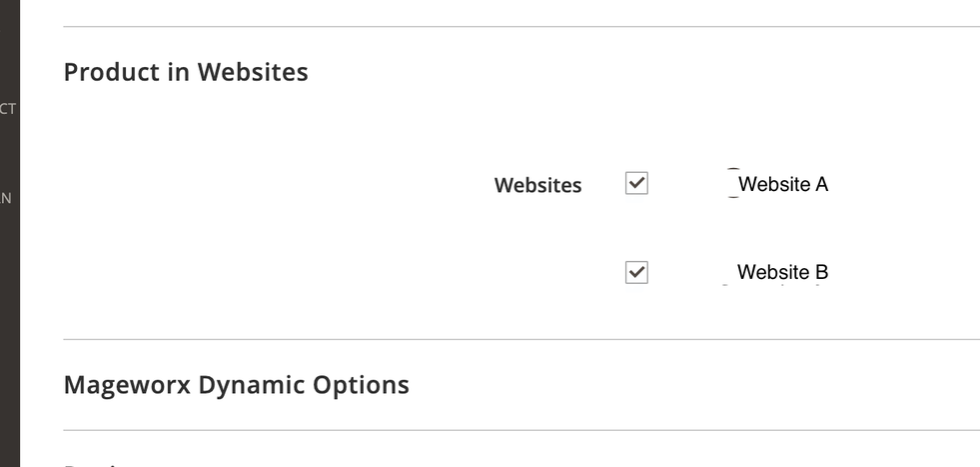This screenshot has width=980, height=467.
Task: Click the small mark left of Website A
Action: tap(732, 184)
